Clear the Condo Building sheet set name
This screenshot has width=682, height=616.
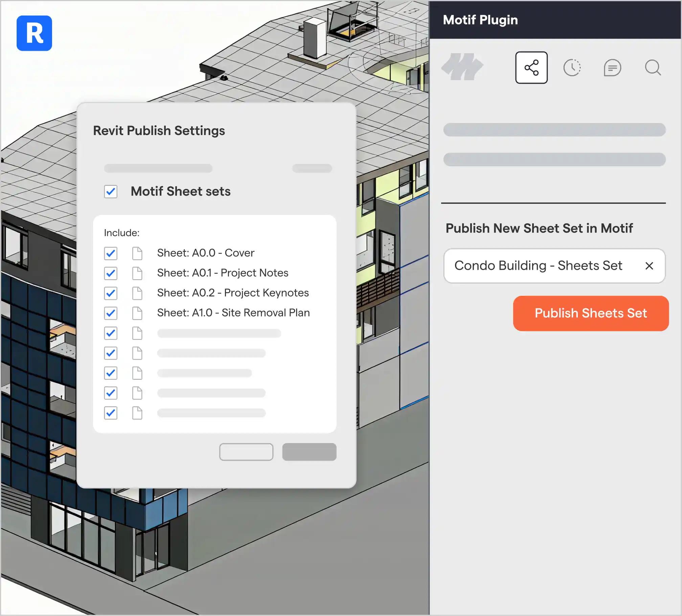[649, 266]
